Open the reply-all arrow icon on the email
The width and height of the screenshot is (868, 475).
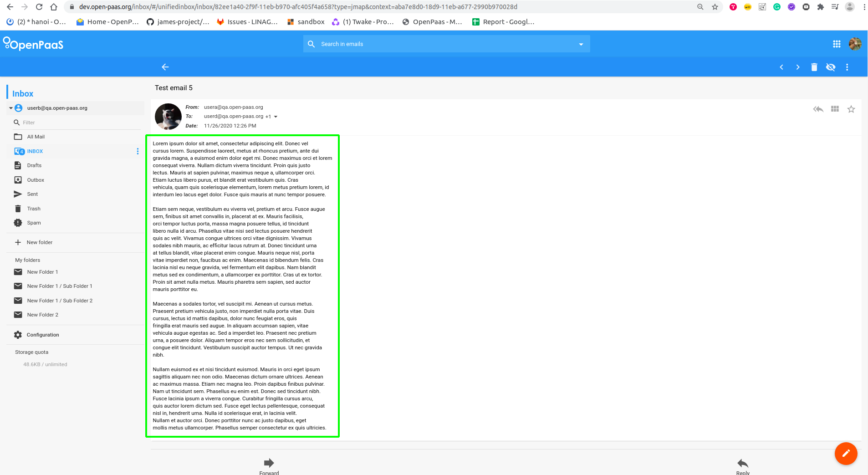pyautogui.click(x=818, y=109)
